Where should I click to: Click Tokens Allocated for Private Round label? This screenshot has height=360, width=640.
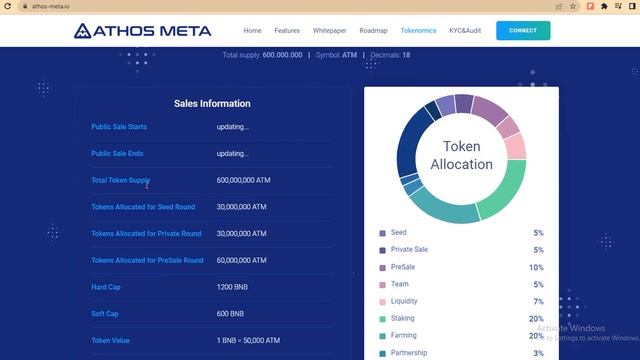(x=146, y=233)
